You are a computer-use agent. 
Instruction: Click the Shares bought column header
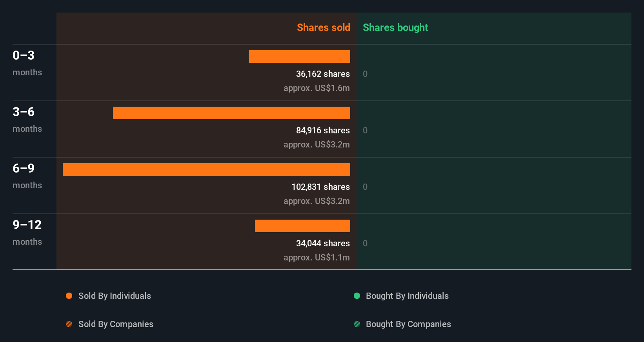pos(395,27)
